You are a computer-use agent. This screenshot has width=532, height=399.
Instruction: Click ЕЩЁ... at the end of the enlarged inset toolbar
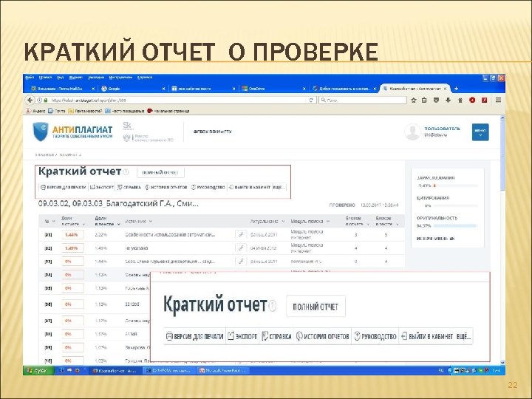(x=463, y=336)
